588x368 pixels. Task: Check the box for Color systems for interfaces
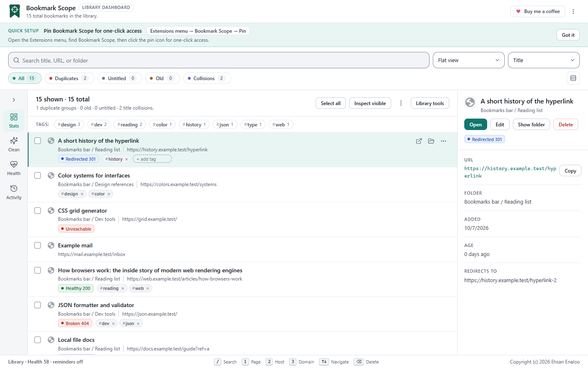pos(38,175)
